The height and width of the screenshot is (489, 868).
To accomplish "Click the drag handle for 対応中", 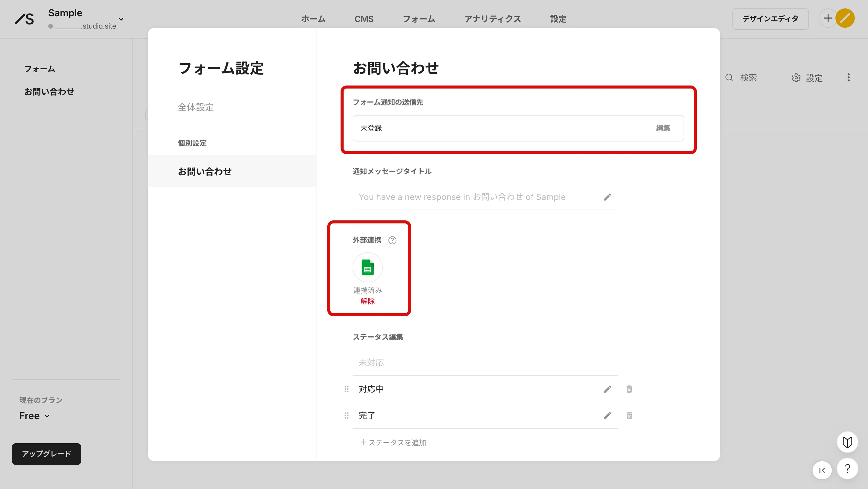I will coord(346,389).
